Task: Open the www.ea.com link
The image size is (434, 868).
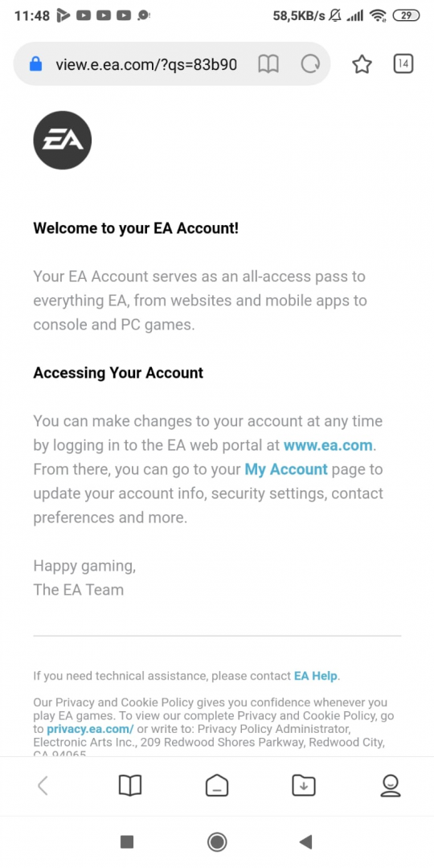Action: pyautogui.click(x=328, y=445)
